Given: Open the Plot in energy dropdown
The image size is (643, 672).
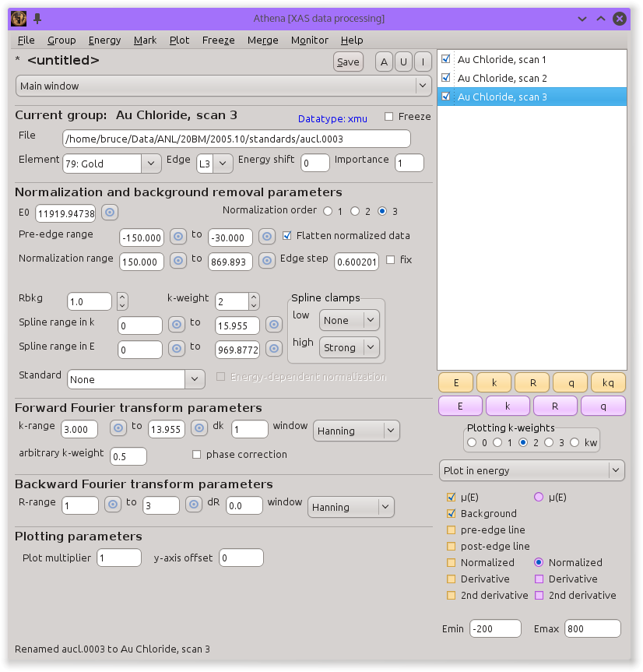Looking at the screenshot, I should tap(532, 470).
